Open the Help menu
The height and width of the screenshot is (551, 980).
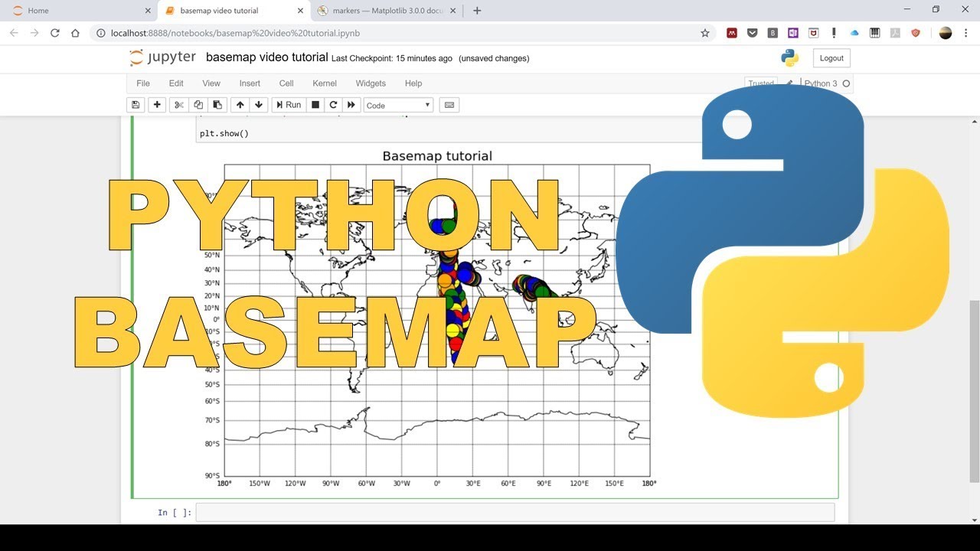pos(413,83)
